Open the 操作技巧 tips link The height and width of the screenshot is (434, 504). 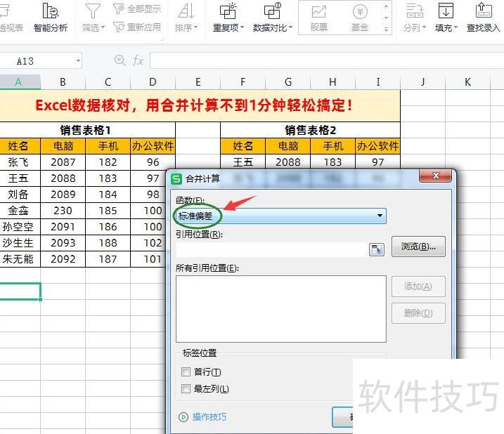point(209,417)
